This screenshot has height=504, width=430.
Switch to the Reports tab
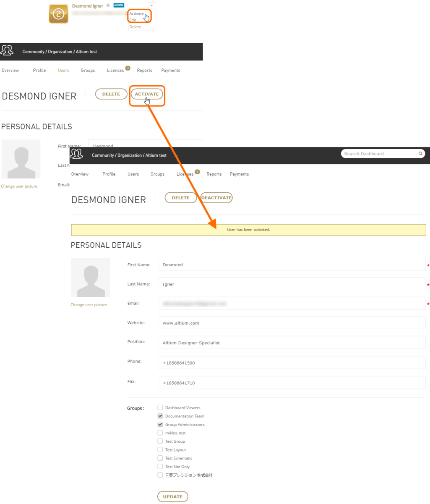pyautogui.click(x=214, y=174)
